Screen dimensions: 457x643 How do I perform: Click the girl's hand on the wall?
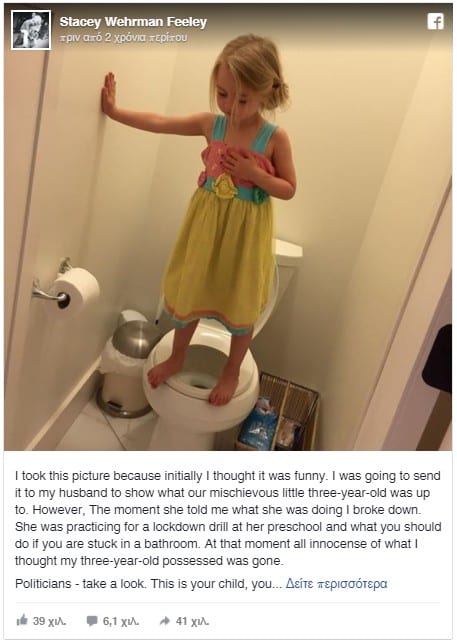tap(109, 93)
